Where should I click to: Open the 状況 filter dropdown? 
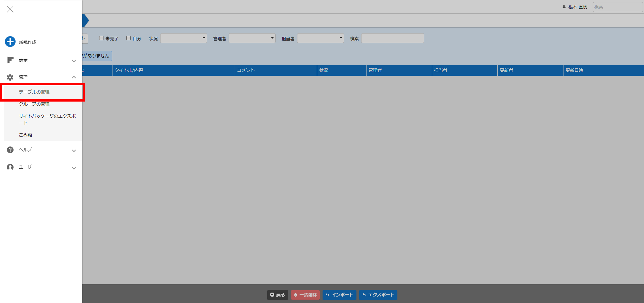coord(183,38)
